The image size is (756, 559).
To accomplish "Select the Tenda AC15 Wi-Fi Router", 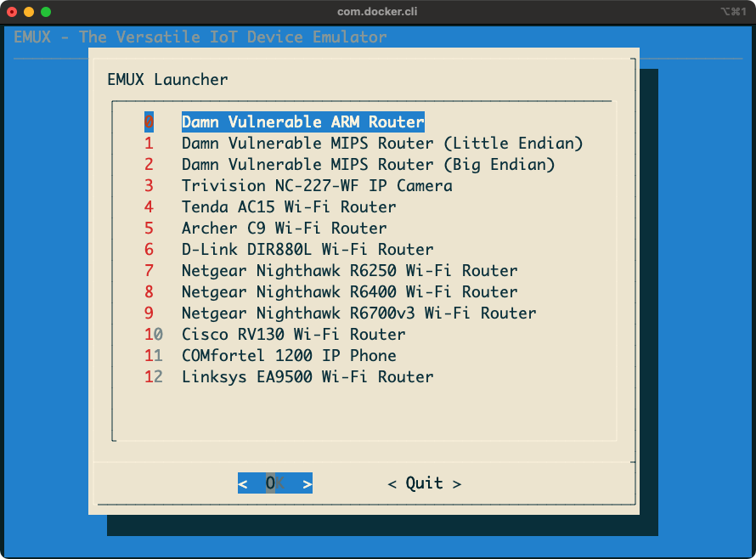I will pyautogui.click(x=289, y=206).
